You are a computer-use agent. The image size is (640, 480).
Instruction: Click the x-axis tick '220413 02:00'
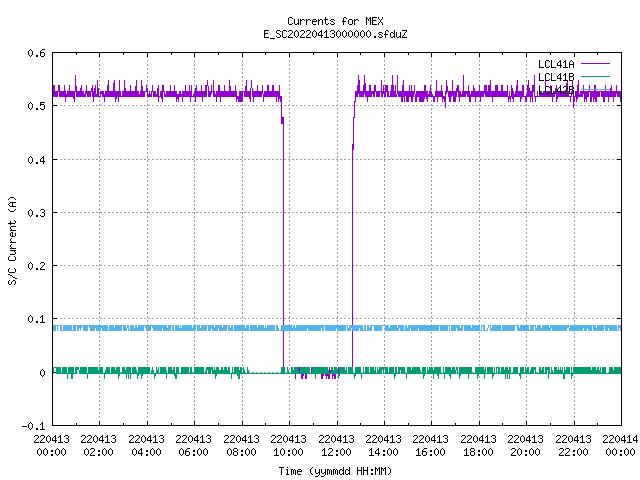click(x=98, y=446)
